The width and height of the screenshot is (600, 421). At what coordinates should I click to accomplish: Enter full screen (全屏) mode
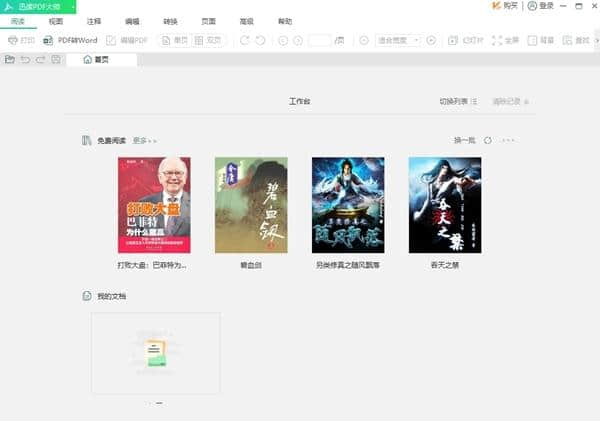coord(504,40)
